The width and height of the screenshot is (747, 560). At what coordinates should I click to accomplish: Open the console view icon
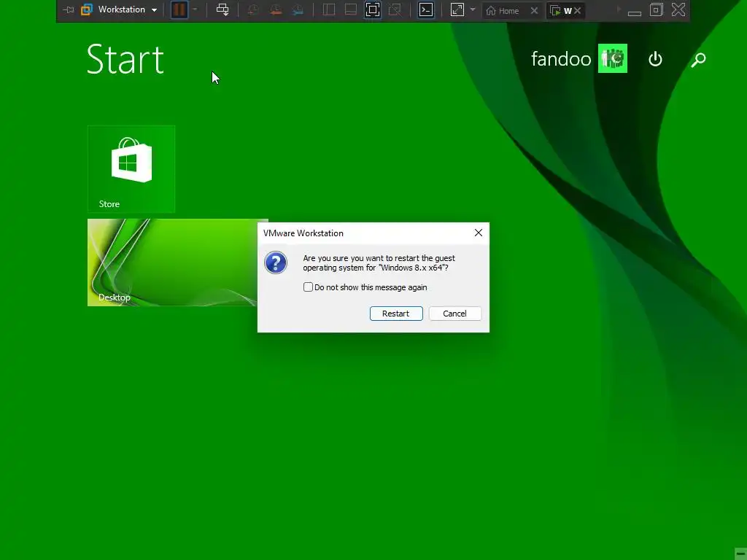[x=426, y=10]
